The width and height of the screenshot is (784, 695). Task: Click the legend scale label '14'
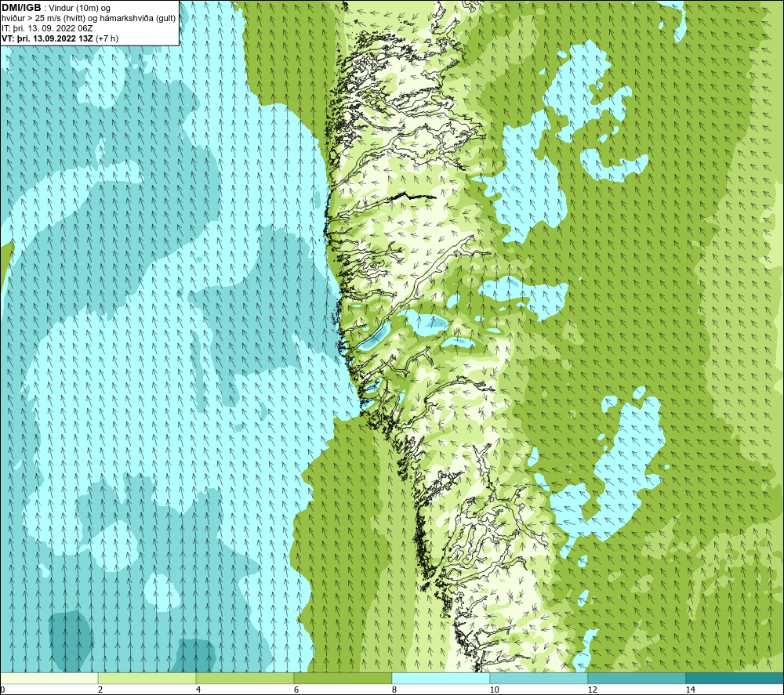(691, 690)
